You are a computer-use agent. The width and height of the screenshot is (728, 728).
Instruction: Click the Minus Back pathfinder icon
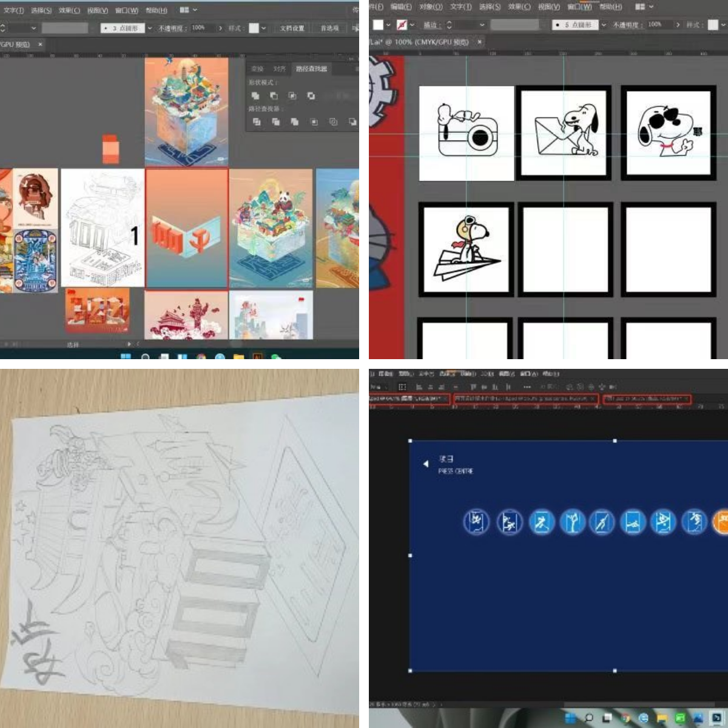point(352,122)
